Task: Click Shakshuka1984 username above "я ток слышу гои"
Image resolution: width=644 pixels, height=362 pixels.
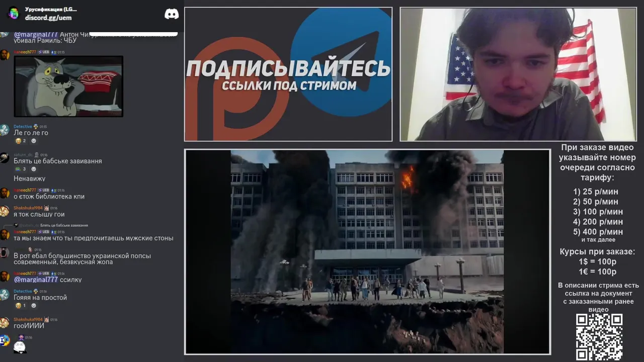Action: (28, 208)
